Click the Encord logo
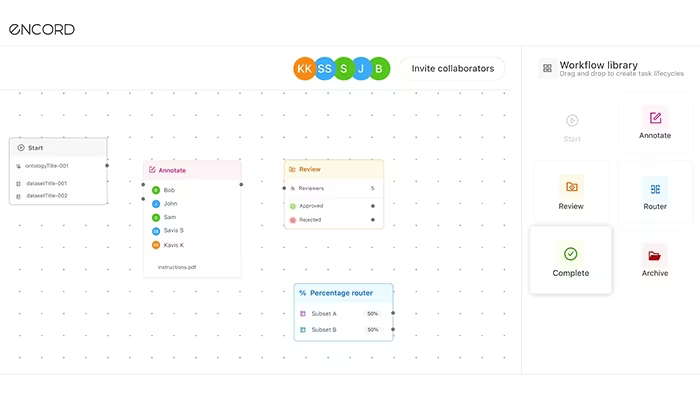Screen dimensions: 700x400 [42, 29]
